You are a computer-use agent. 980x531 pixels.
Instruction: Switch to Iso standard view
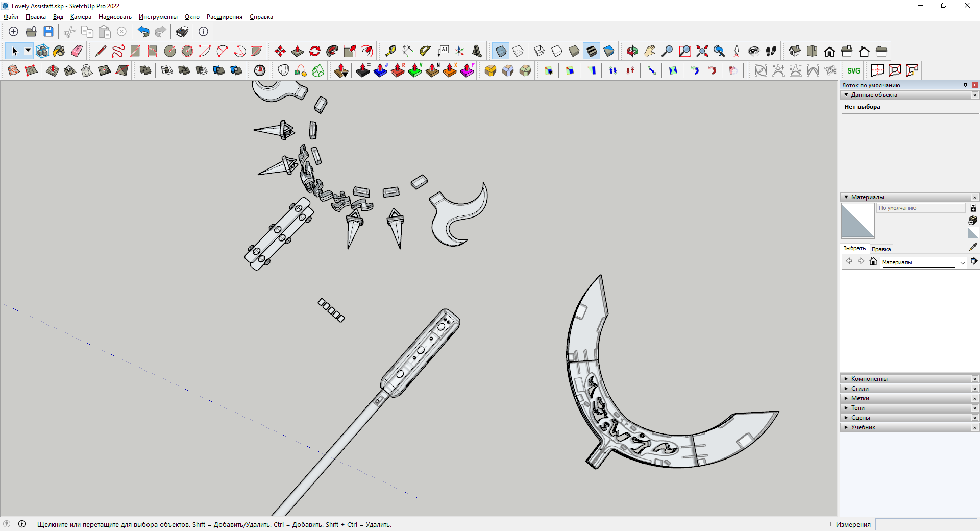[x=795, y=51]
